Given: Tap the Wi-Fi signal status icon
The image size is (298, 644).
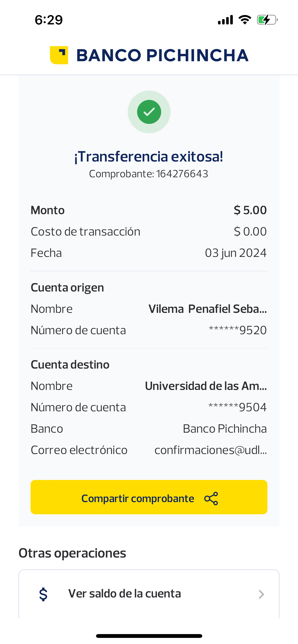Looking at the screenshot, I should [245, 20].
